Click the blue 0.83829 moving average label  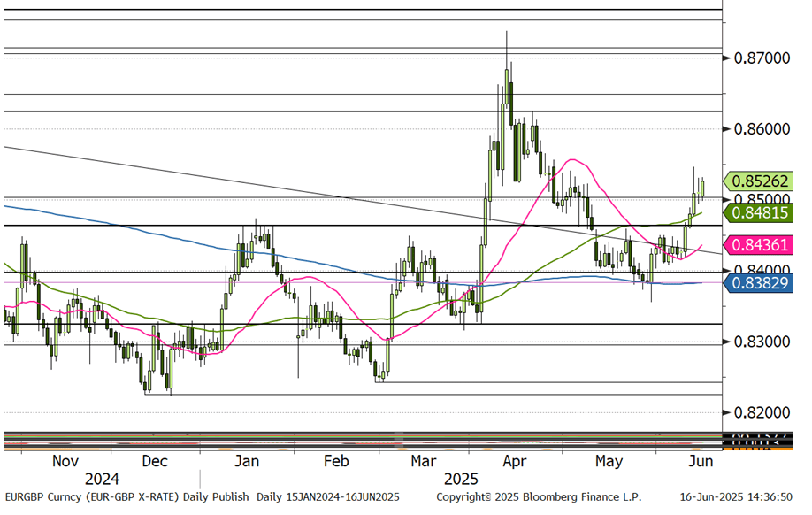coord(759,282)
